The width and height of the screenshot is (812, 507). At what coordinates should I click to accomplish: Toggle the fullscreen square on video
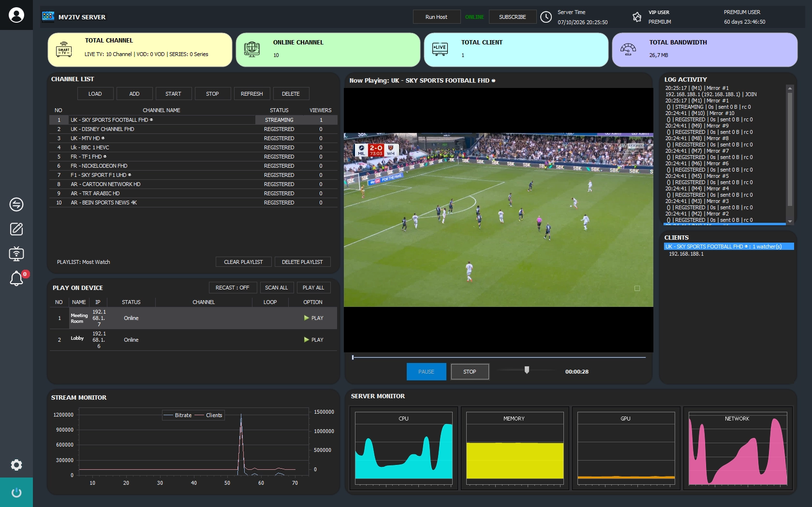637,288
